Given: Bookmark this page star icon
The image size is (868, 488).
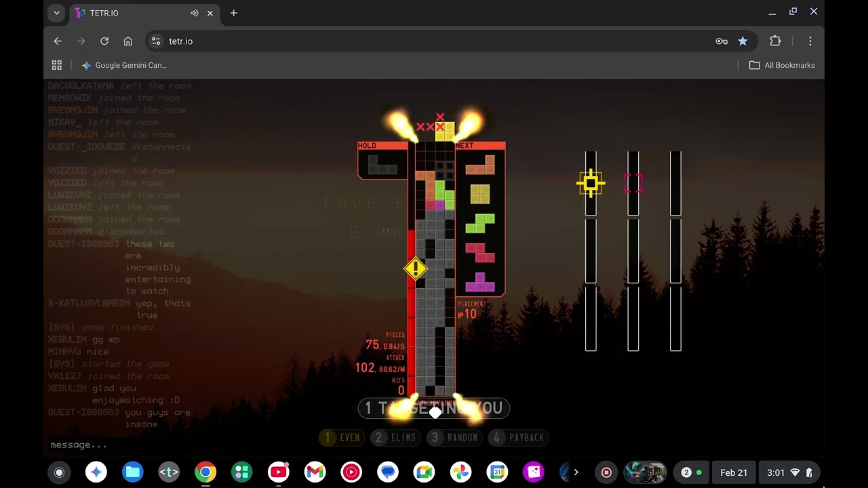Looking at the screenshot, I should (743, 41).
